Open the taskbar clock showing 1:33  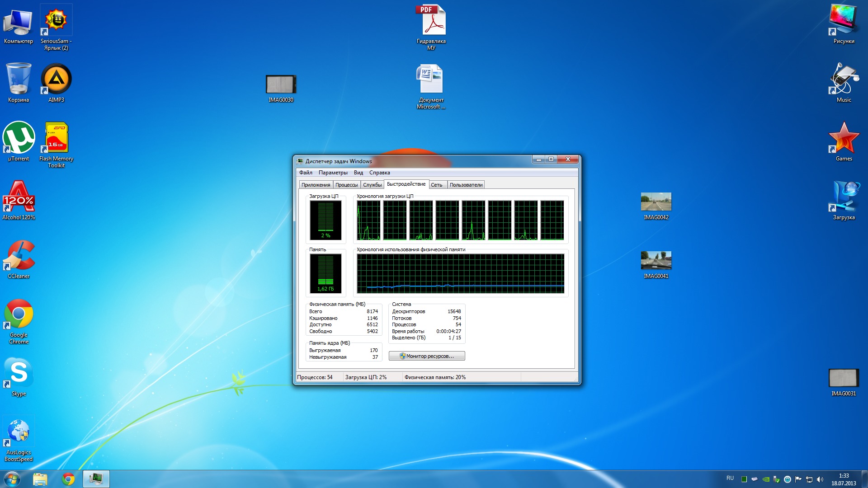[x=844, y=479]
